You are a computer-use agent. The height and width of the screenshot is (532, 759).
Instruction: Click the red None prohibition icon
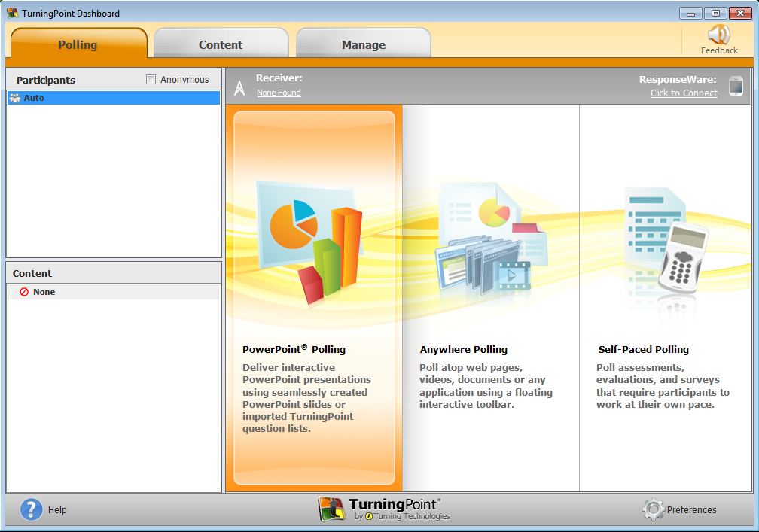pos(24,292)
